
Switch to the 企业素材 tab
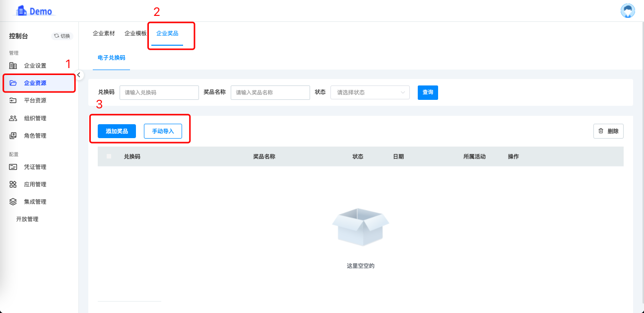click(x=104, y=33)
